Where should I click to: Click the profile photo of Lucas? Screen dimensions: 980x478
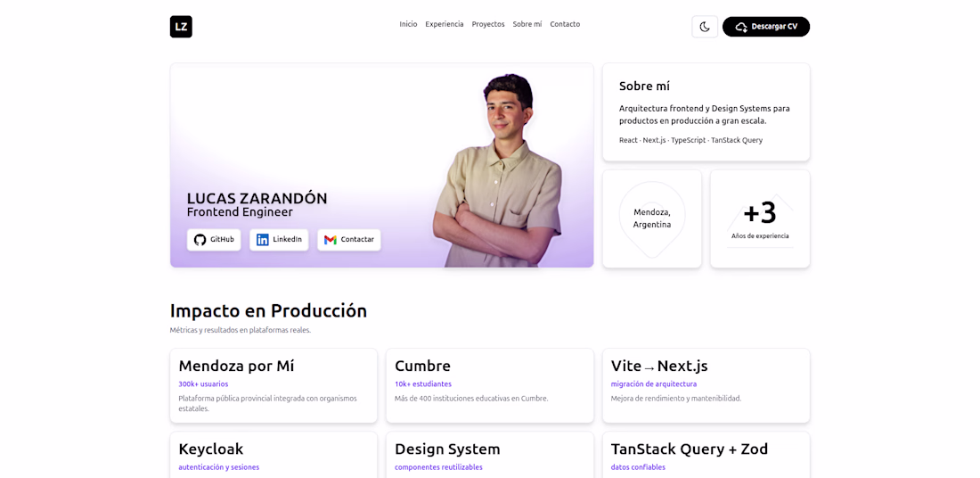click(498, 170)
